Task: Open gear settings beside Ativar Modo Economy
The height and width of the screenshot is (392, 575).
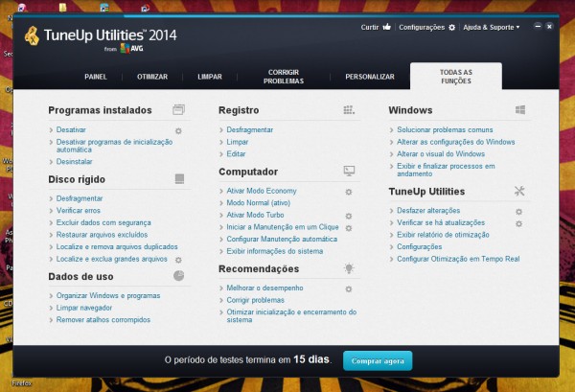Action: point(349,192)
